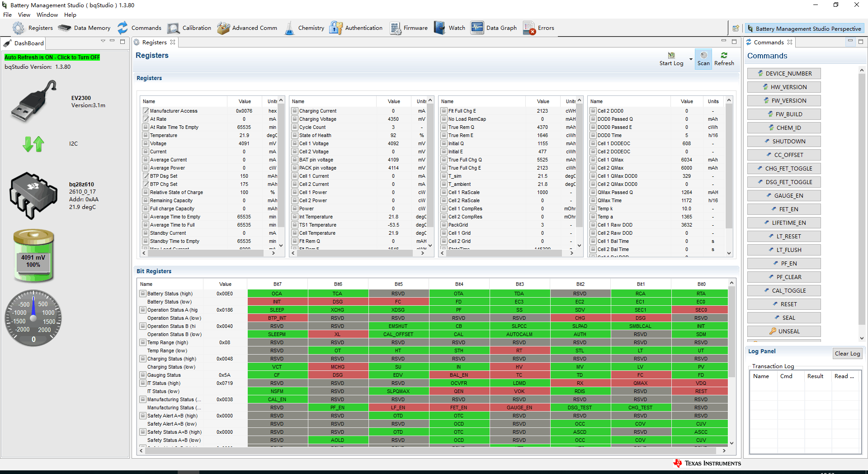Open the Errors toolbar icon
This screenshot has width=868, height=474.
coord(529,28)
